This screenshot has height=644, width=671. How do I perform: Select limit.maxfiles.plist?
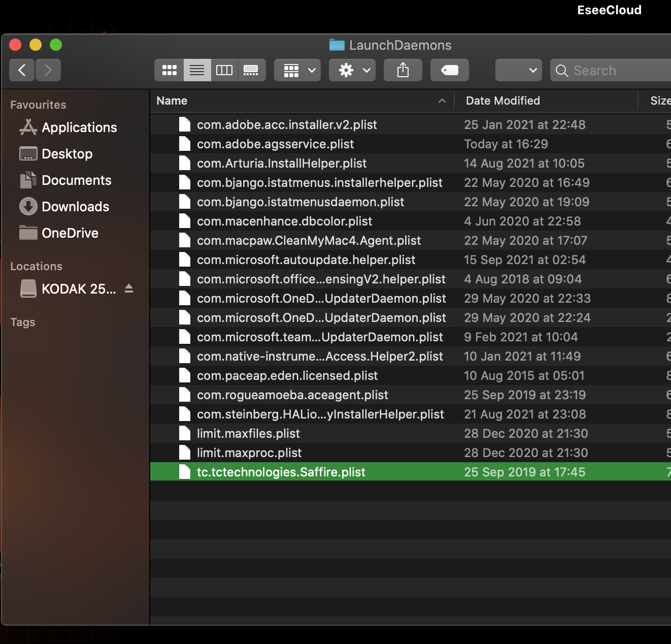click(x=410, y=433)
